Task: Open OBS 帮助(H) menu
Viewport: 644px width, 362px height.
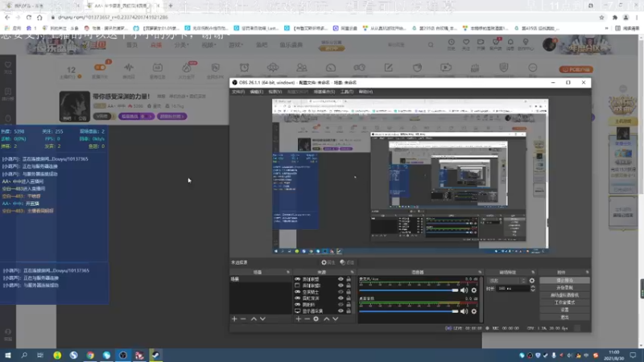Action: tap(365, 92)
